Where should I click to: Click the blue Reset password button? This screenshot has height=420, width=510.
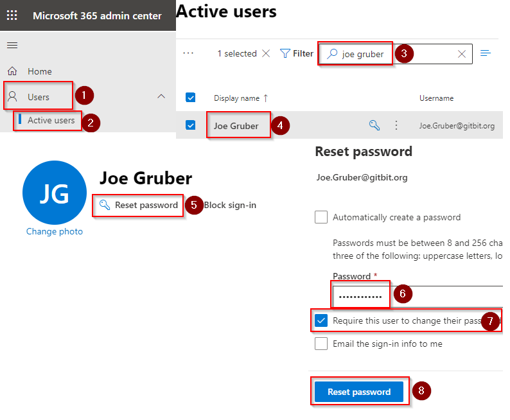click(359, 392)
